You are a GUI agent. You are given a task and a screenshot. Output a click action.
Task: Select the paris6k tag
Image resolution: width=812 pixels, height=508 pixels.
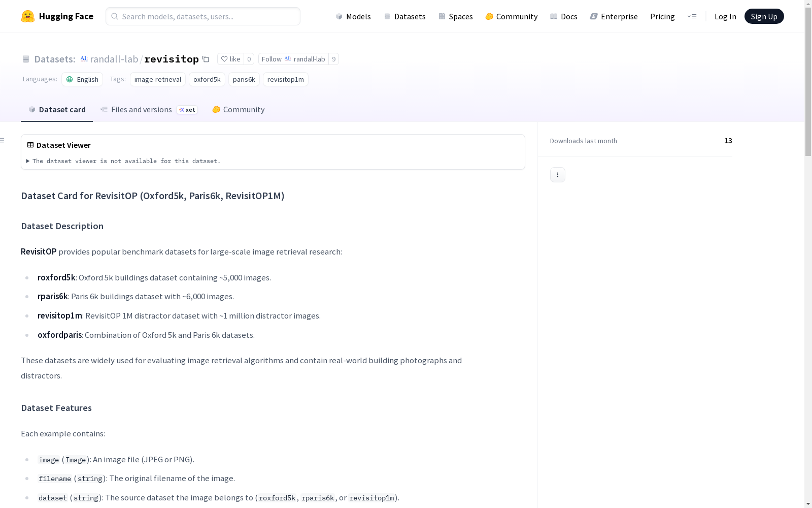pyautogui.click(x=244, y=79)
